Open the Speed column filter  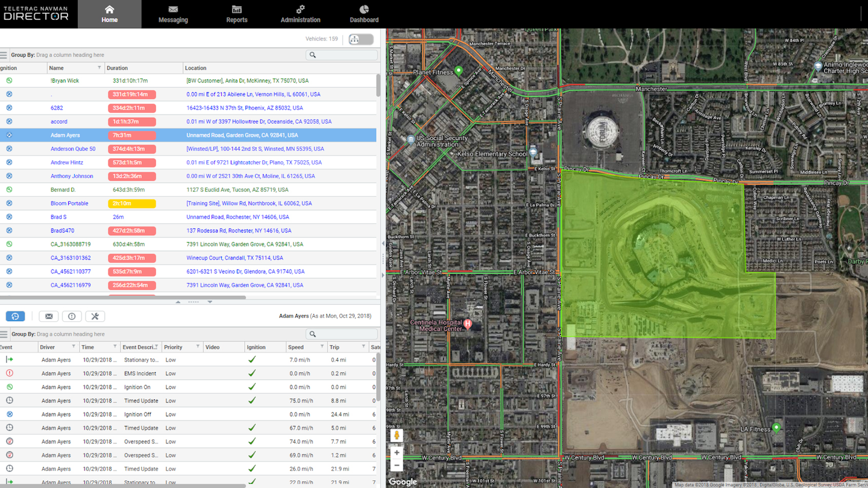pyautogui.click(x=322, y=347)
